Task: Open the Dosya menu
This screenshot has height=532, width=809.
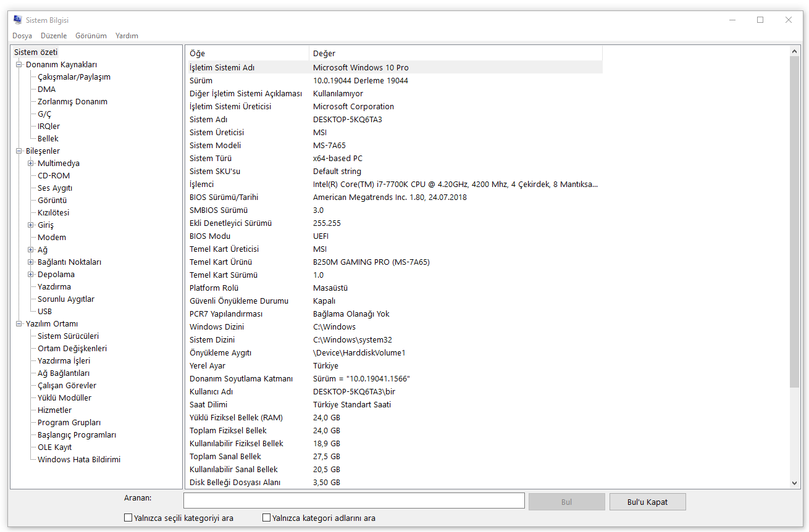Action: coord(22,36)
